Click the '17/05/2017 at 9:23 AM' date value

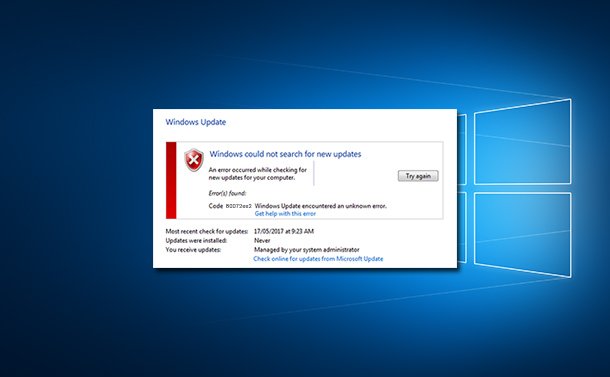[284, 231]
